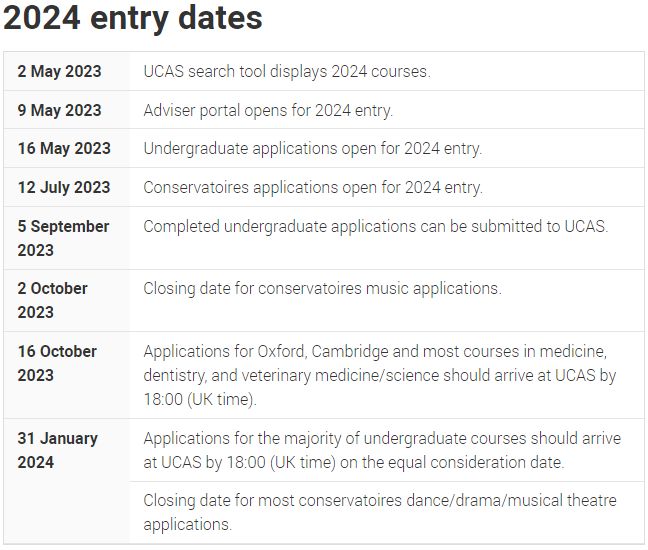The height and width of the screenshot is (550, 648).
Task: Click 'Closing date for conservatoires music applications' text
Action: click(322, 288)
